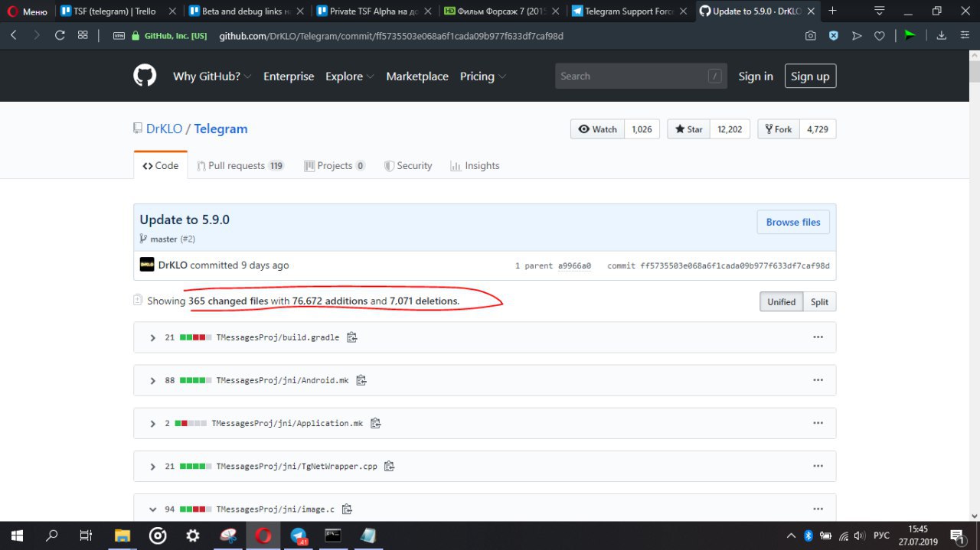Open the ad blocker shield icon
This screenshot has height=550, width=980.
click(834, 35)
